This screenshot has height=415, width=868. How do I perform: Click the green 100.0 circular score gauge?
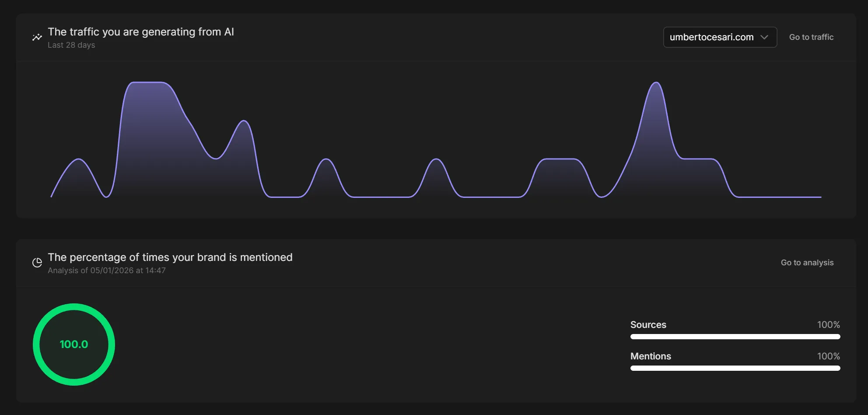click(74, 345)
